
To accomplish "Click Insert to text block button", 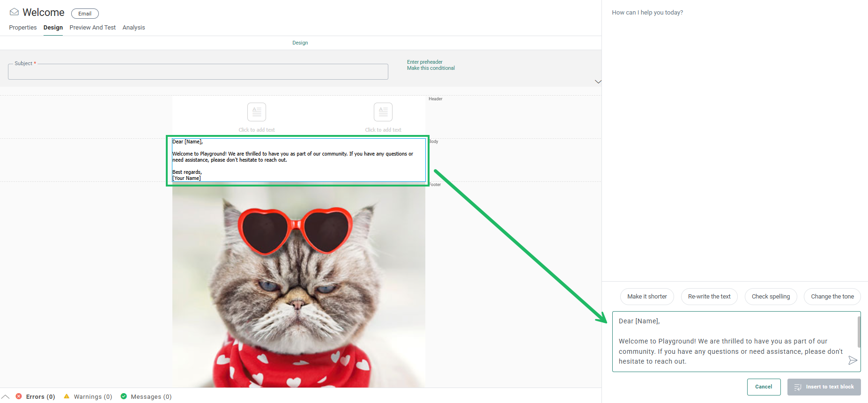I will point(824,387).
